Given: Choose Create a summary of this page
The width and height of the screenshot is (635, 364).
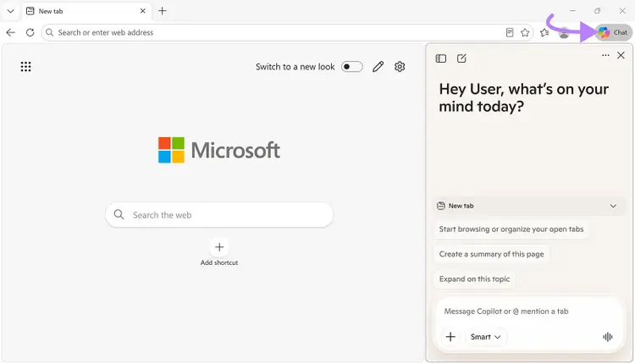Looking at the screenshot, I should tap(492, 254).
